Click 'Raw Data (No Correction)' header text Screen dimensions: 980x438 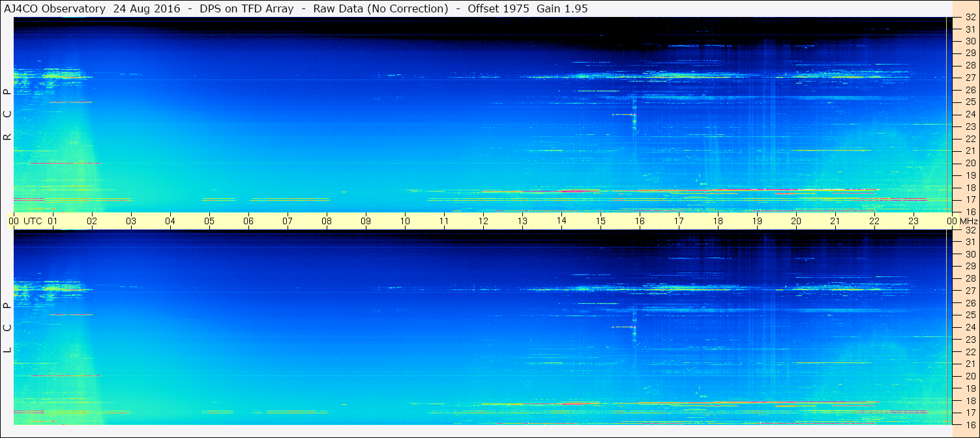click(381, 8)
